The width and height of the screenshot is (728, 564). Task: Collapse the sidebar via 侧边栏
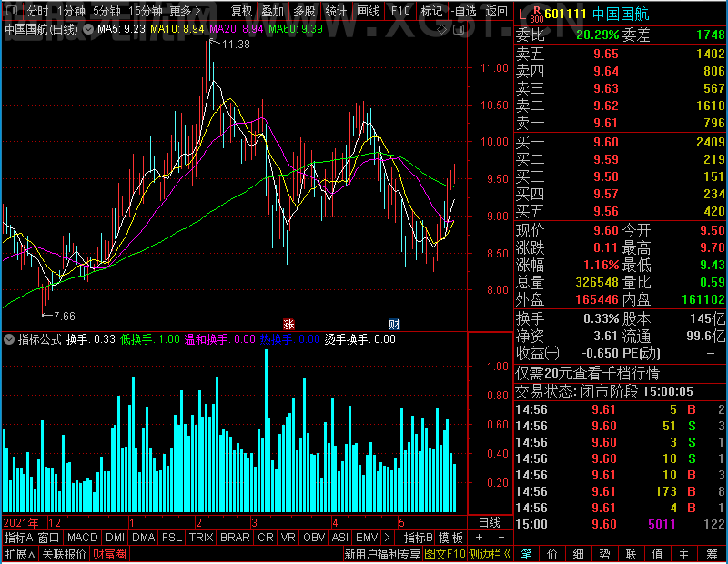click(x=490, y=554)
